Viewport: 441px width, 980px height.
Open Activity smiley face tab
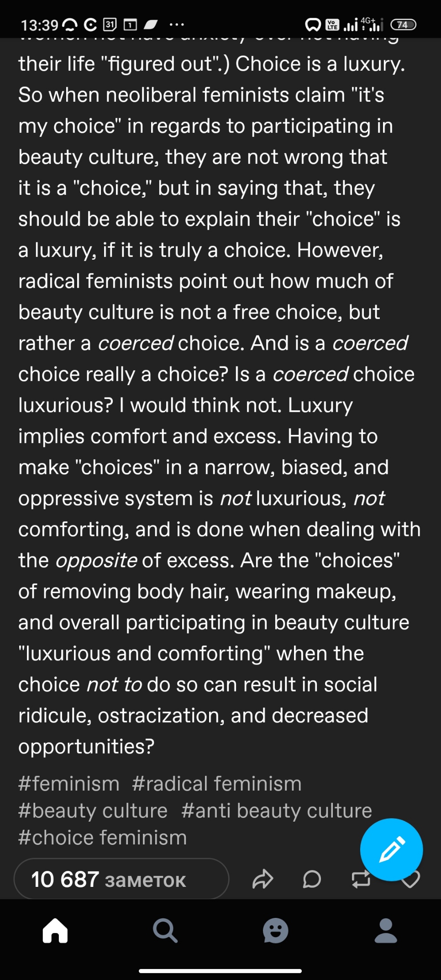(276, 930)
